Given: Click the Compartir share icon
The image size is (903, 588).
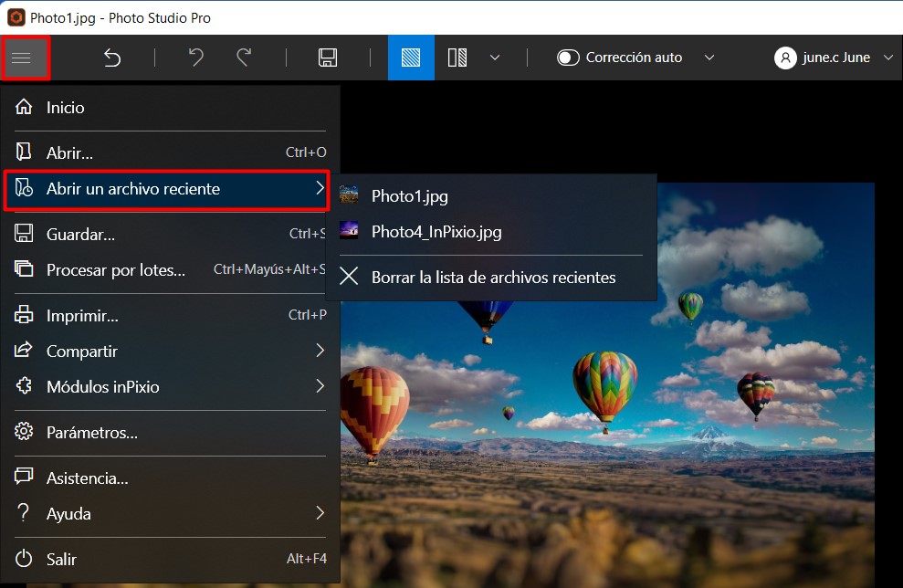Looking at the screenshot, I should pyautogui.click(x=24, y=350).
